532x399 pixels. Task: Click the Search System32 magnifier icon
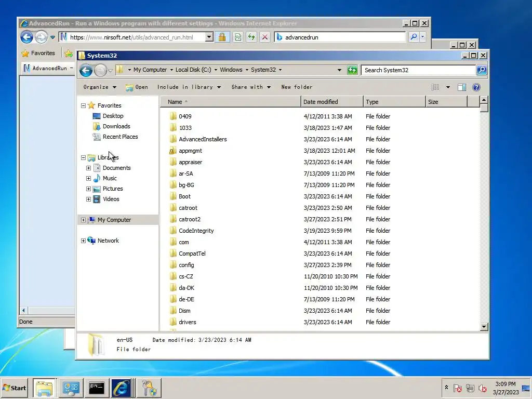(482, 70)
